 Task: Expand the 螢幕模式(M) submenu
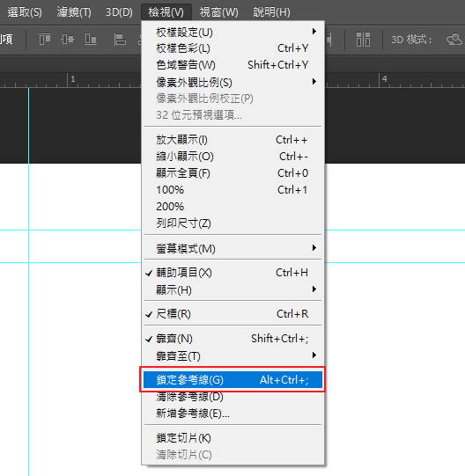(232, 249)
